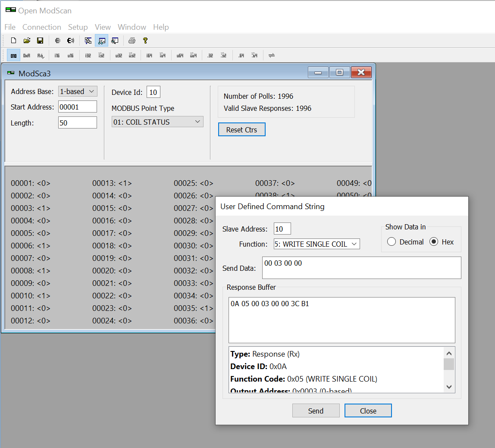
Task: Click the Device Id input field
Action: click(154, 92)
